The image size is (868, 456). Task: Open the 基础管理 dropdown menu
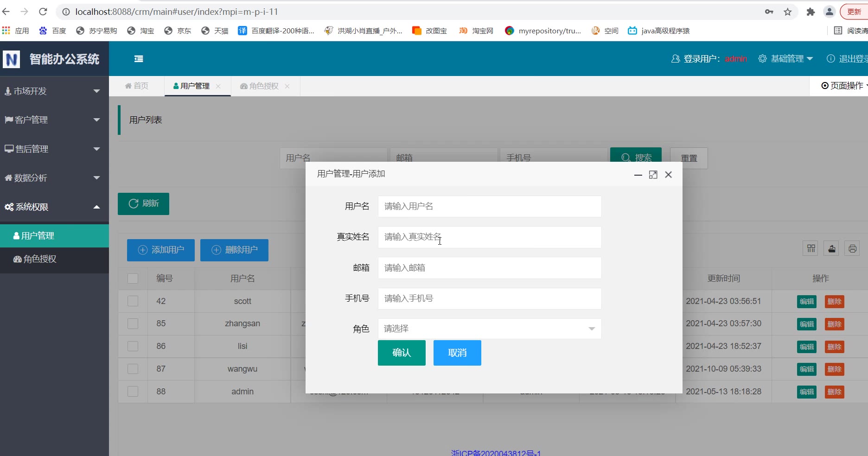tap(786, 59)
